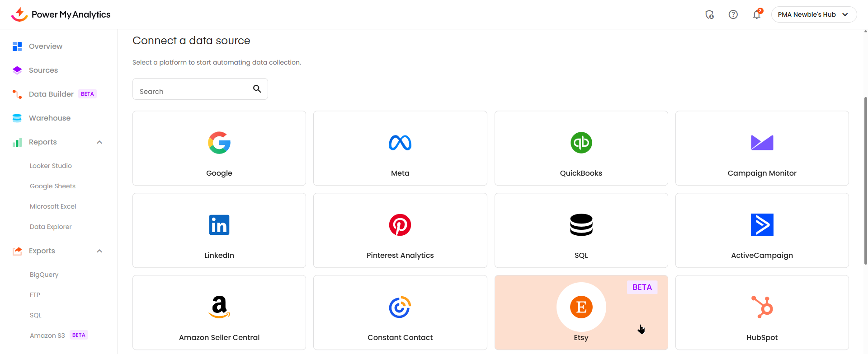Open the Looker Studio reports link
Image resolution: width=868 pixels, height=354 pixels.
[x=51, y=166]
